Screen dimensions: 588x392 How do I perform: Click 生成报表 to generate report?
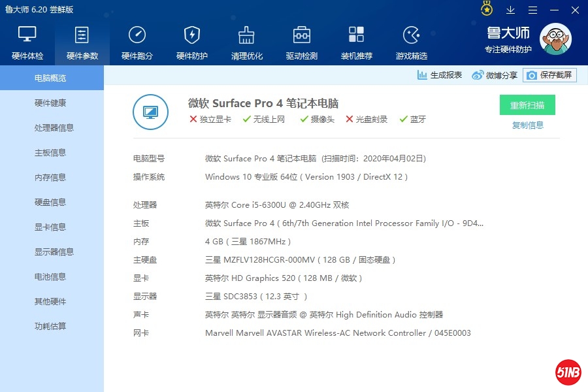440,75
